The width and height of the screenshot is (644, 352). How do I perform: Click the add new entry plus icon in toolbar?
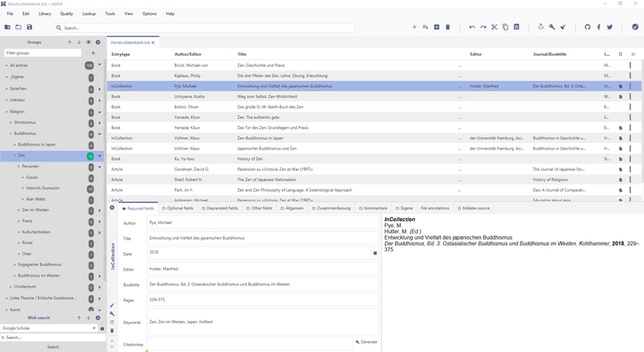(414, 27)
